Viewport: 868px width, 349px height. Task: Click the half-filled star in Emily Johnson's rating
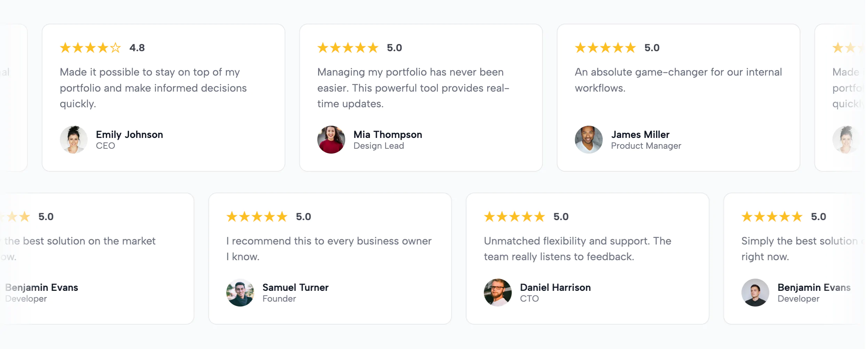tap(115, 48)
